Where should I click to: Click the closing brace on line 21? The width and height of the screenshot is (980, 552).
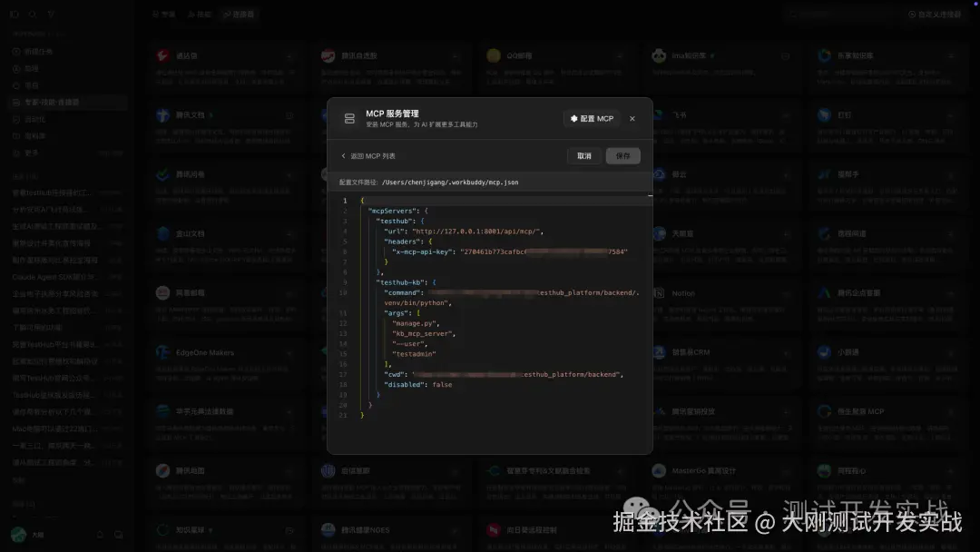click(x=362, y=415)
